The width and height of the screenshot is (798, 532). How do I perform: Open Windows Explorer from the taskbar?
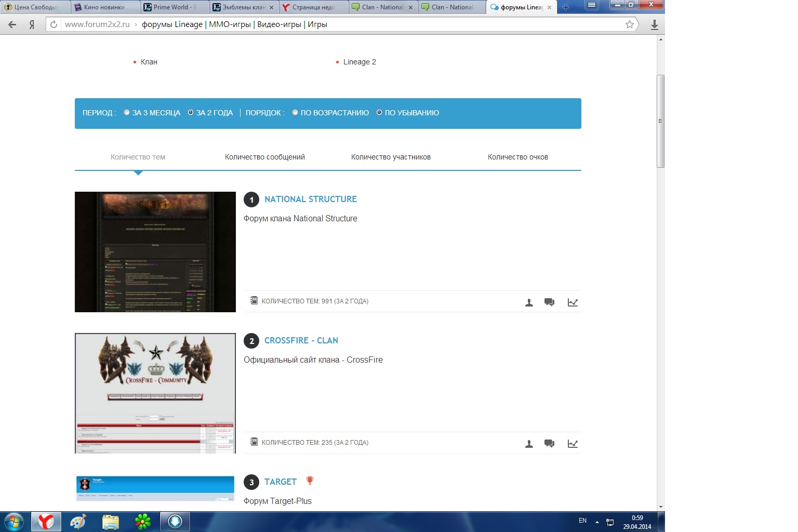(111, 522)
